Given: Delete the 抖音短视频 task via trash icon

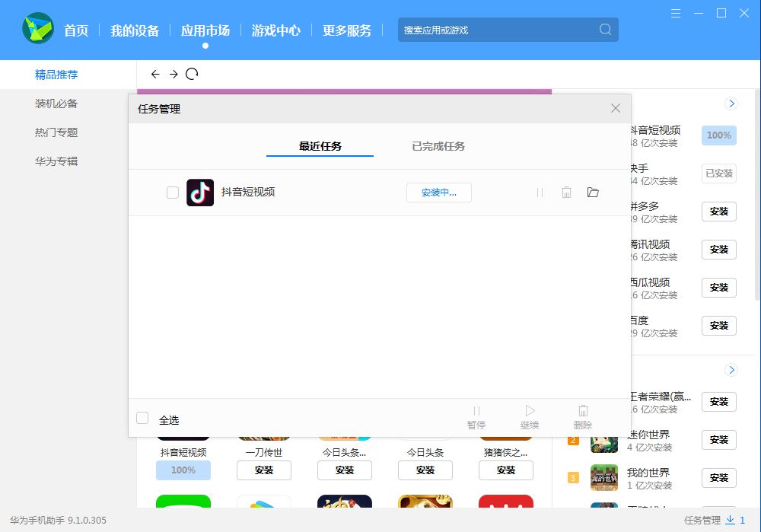Looking at the screenshot, I should [x=566, y=193].
